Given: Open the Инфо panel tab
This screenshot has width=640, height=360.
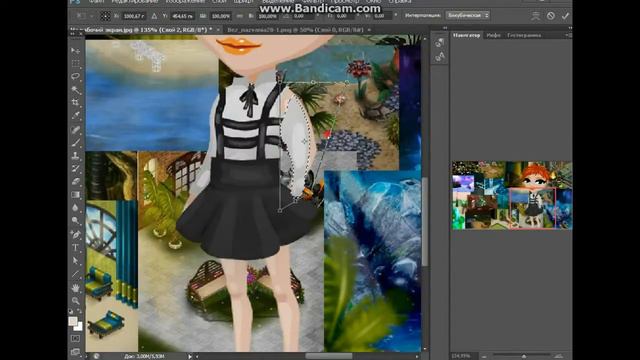Looking at the screenshot, I should point(493,36).
